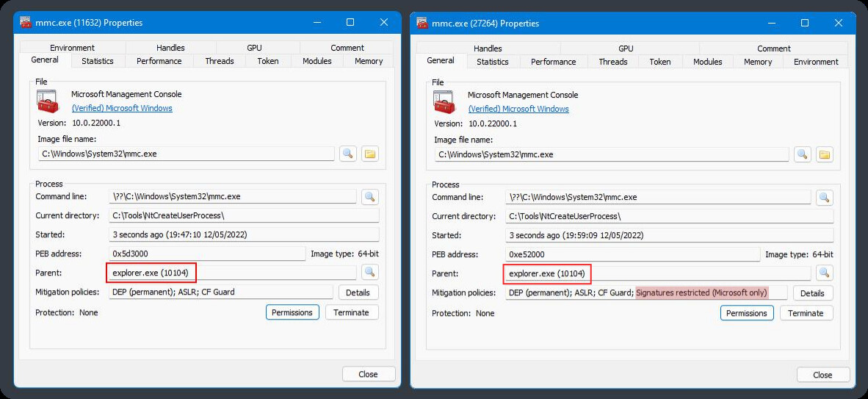Click Microsoft Management Console toolbox icon in 11632 window
Image resolution: width=868 pixels, height=399 pixels.
point(46,101)
